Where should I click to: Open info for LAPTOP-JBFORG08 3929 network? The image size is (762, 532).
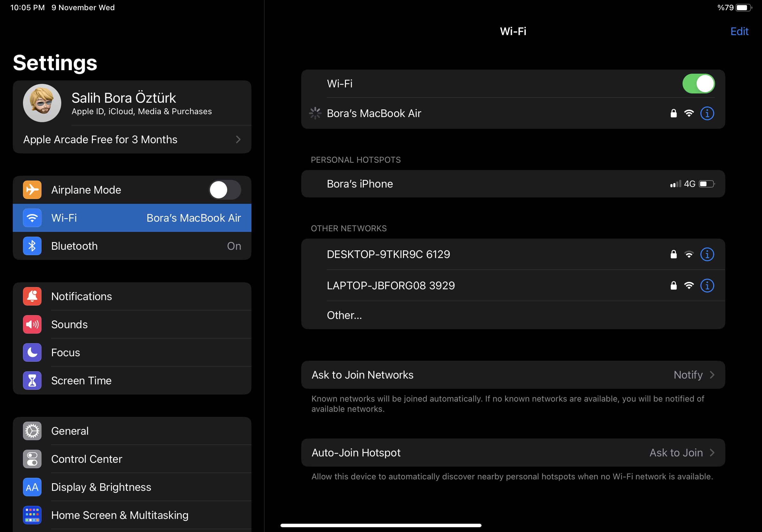coord(707,285)
